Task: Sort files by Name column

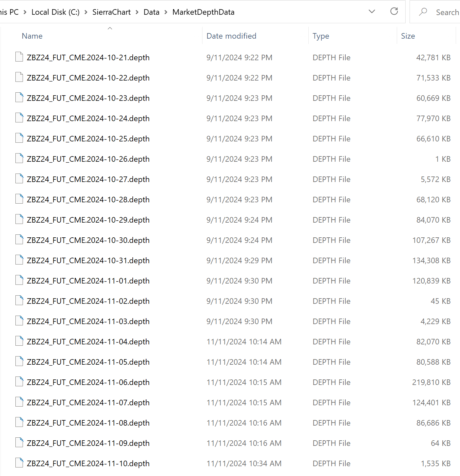Action: pos(32,36)
